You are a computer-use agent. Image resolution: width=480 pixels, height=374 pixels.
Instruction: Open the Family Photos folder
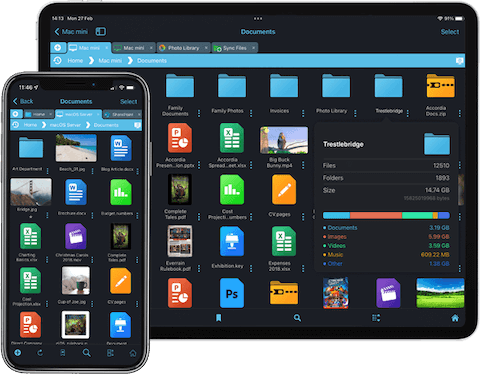click(232, 86)
